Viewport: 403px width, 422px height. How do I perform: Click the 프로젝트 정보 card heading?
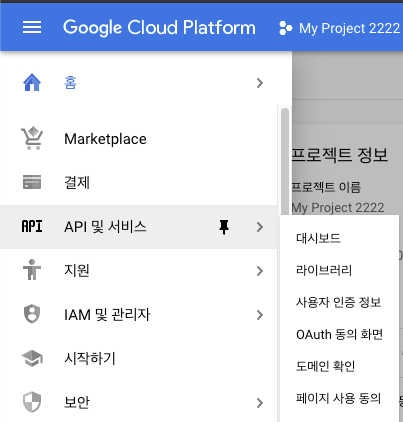pyautogui.click(x=340, y=155)
